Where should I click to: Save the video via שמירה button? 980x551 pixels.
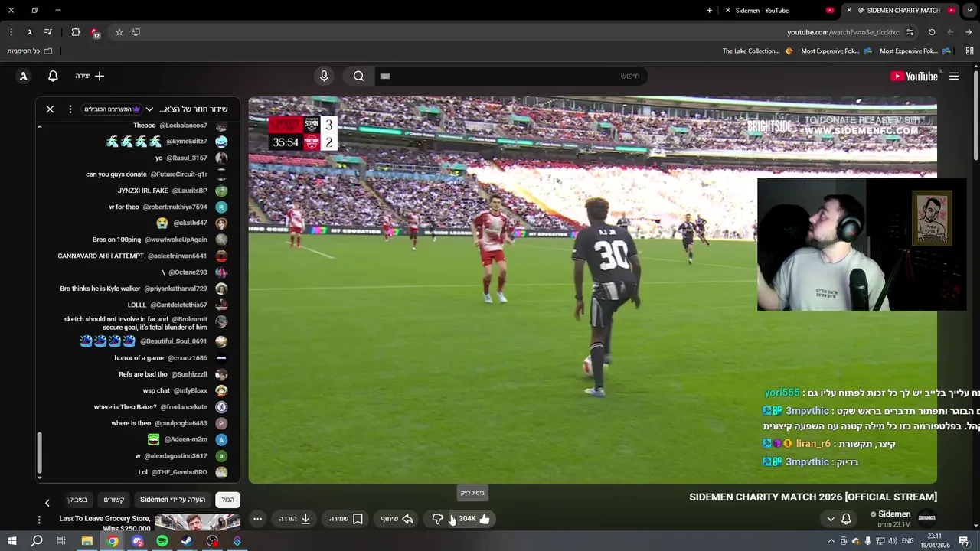[x=346, y=519]
